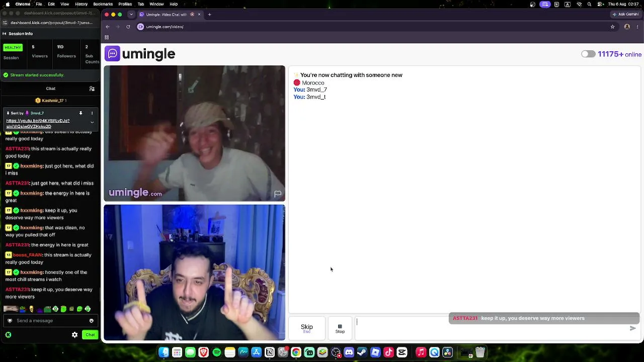Toggle the switch beside the online count
The height and width of the screenshot is (362, 644).
click(588, 54)
